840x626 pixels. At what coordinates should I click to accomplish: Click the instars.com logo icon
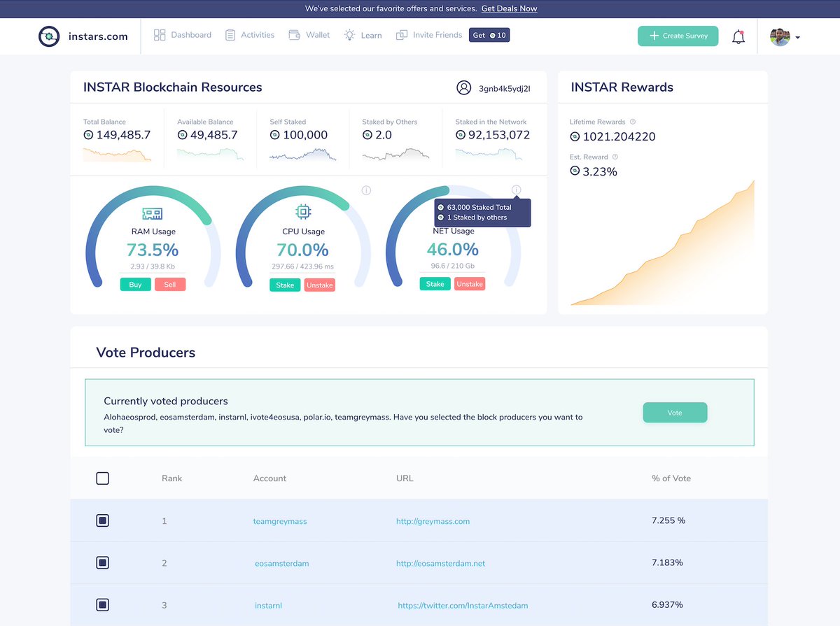pos(49,36)
